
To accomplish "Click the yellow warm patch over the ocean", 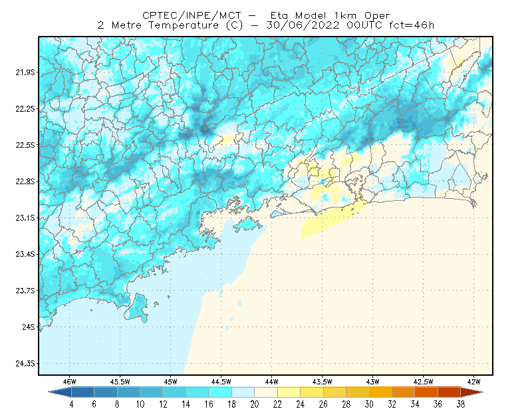I will (x=329, y=221).
